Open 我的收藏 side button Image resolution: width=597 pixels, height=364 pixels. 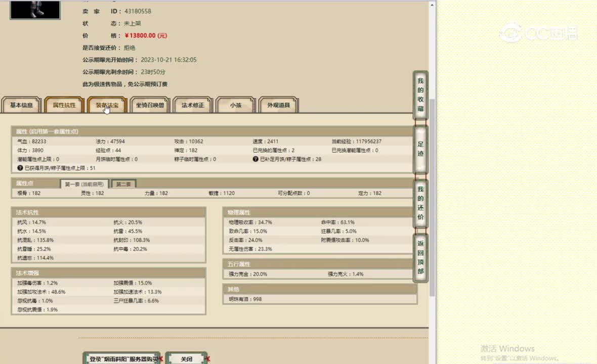click(x=420, y=95)
